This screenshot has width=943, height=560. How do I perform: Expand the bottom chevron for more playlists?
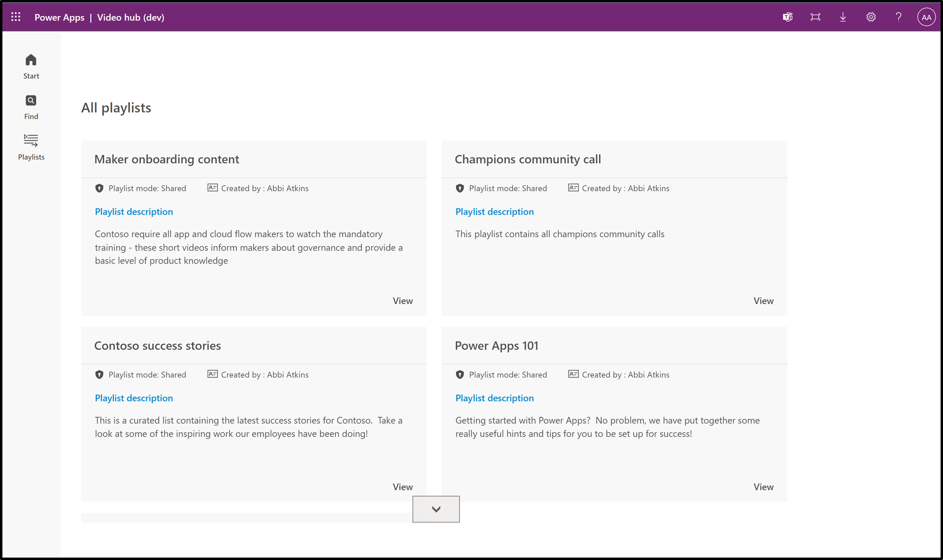(x=436, y=508)
